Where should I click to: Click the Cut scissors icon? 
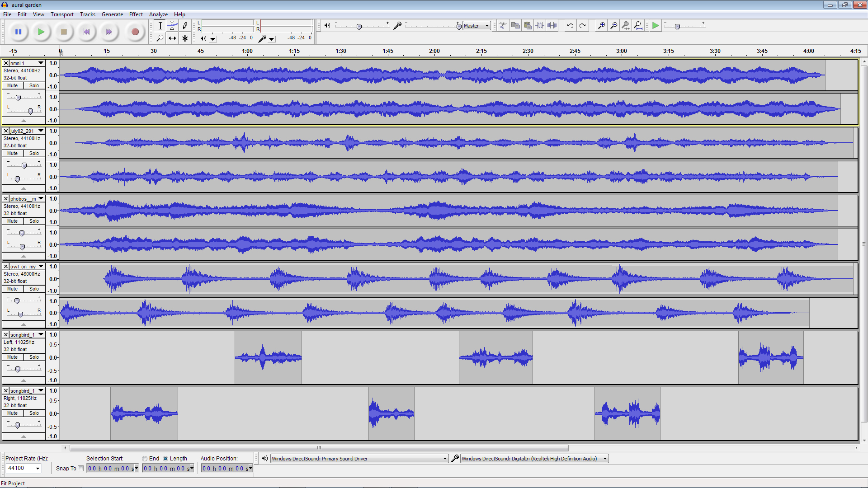(x=503, y=26)
